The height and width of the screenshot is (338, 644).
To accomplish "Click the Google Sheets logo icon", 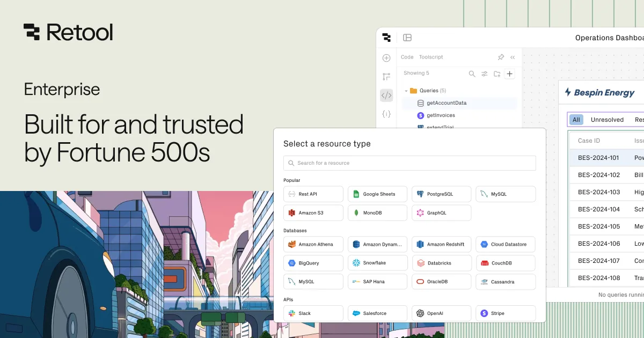I will [x=356, y=194].
